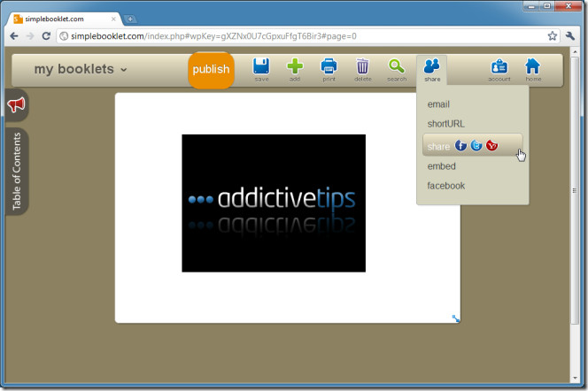The width and height of the screenshot is (588, 391).
Task: Click the save floppy disk icon
Action: coord(261,66)
